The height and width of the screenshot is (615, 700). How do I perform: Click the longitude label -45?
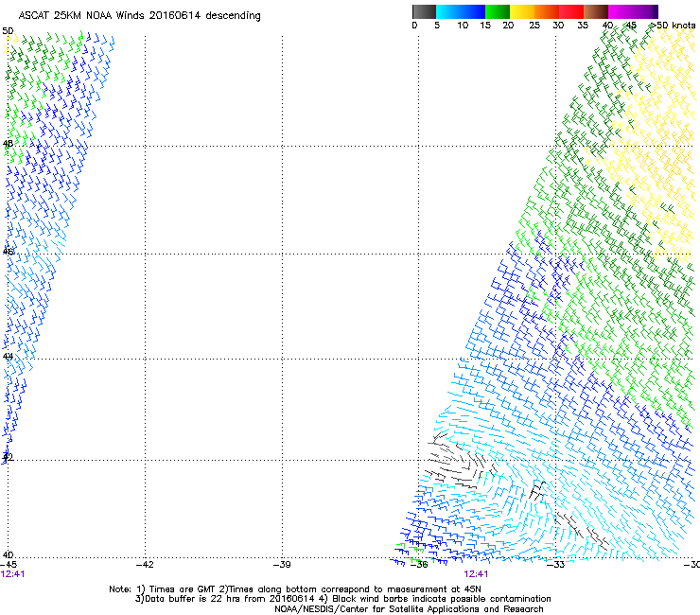[9, 565]
